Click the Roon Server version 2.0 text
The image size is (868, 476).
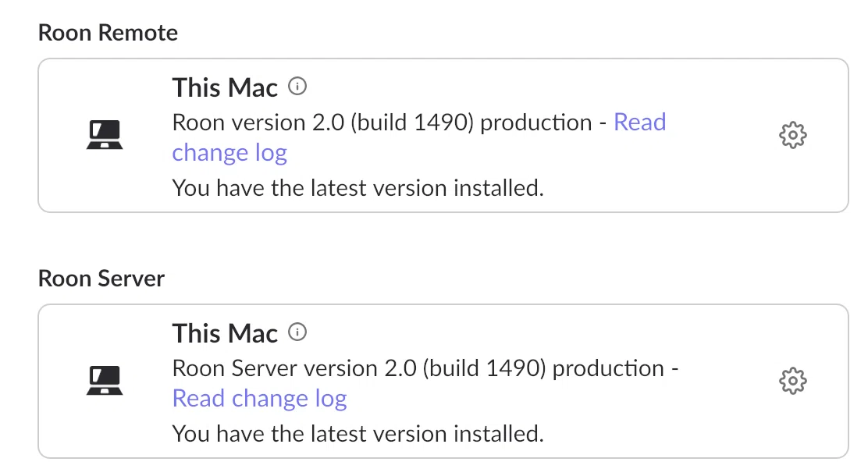tap(294, 368)
